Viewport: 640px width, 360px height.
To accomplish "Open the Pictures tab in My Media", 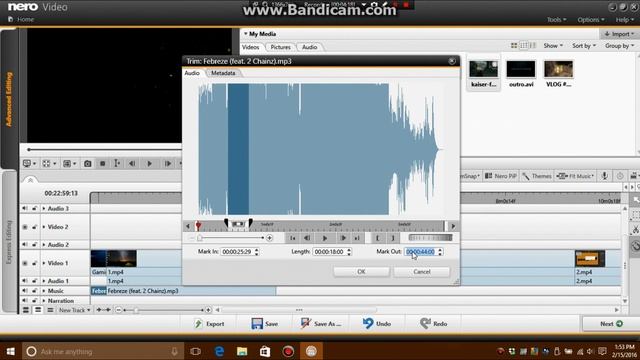I will coord(281,47).
